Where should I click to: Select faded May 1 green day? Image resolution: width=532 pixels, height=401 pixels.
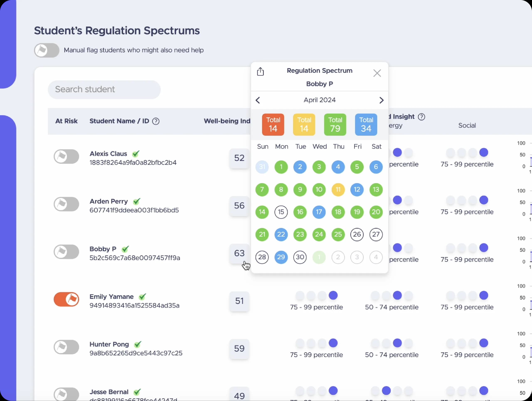click(x=319, y=257)
